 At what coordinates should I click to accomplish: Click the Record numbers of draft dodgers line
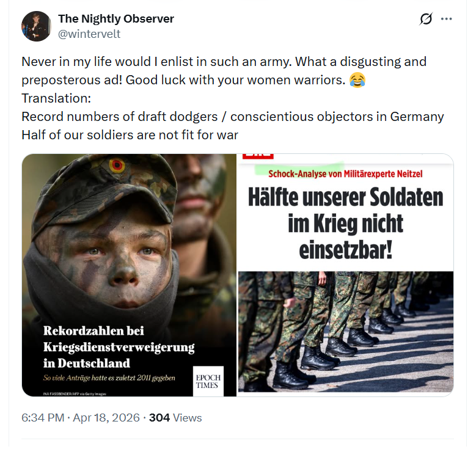point(233,117)
